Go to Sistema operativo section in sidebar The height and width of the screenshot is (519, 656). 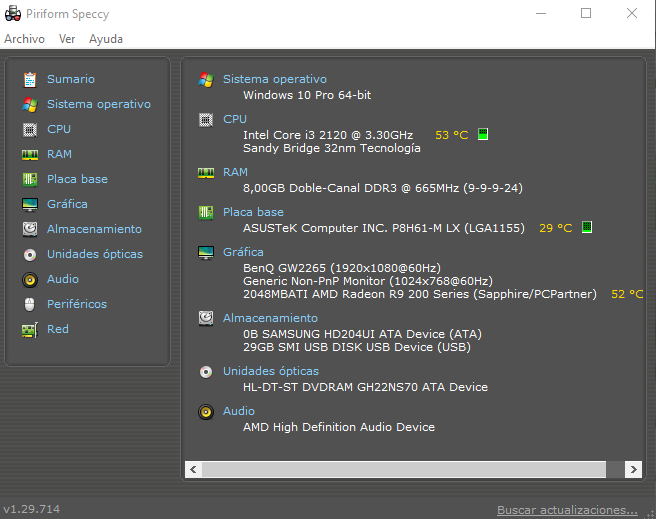click(x=99, y=104)
